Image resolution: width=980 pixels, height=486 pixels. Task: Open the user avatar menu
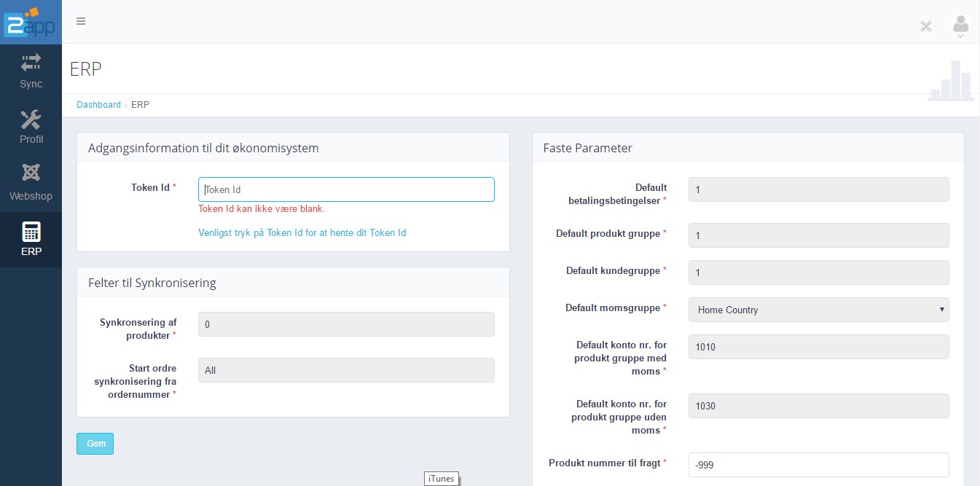[x=960, y=26]
